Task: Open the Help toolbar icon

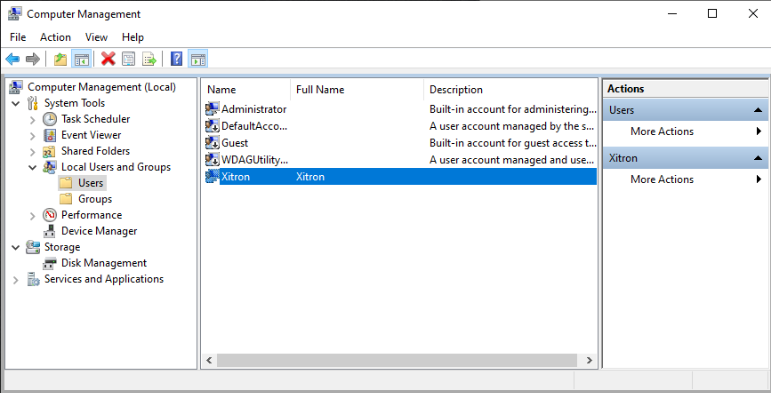Action: pos(177,59)
